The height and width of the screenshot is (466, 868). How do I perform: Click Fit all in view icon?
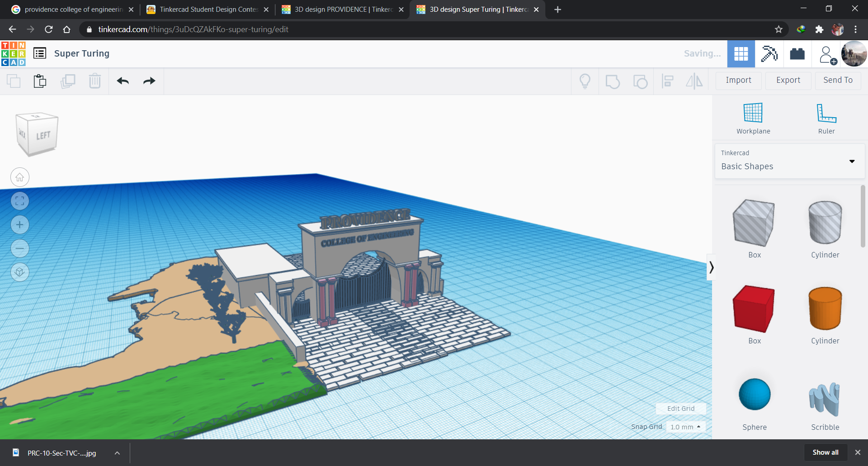pyautogui.click(x=20, y=201)
